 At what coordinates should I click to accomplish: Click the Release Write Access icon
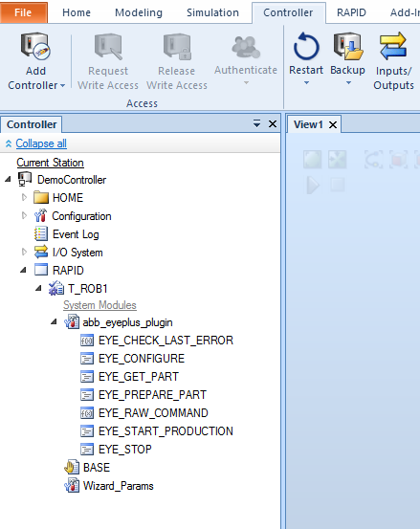177,46
